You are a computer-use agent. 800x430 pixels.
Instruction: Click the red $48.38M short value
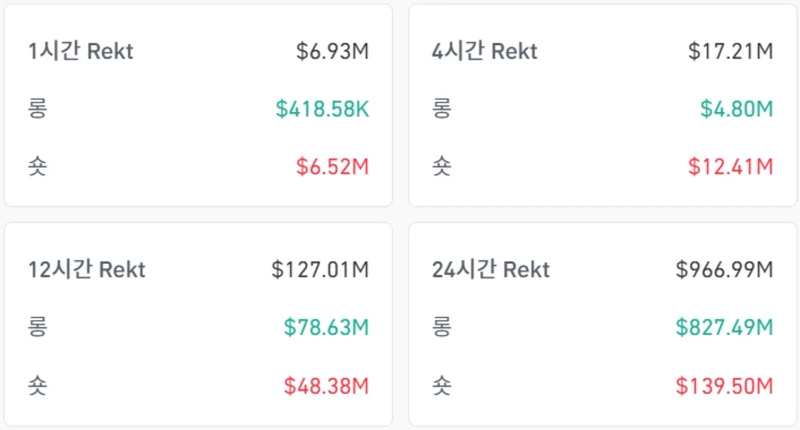(x=326, y=384)
